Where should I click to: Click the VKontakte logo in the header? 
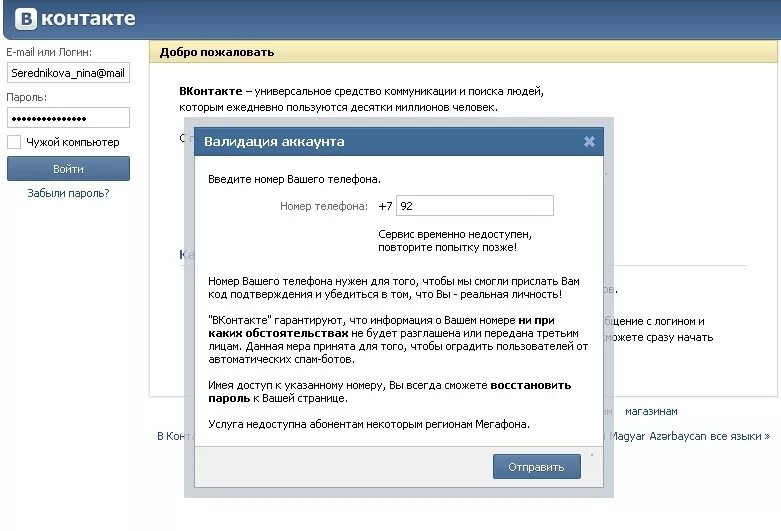pos(75,18)
